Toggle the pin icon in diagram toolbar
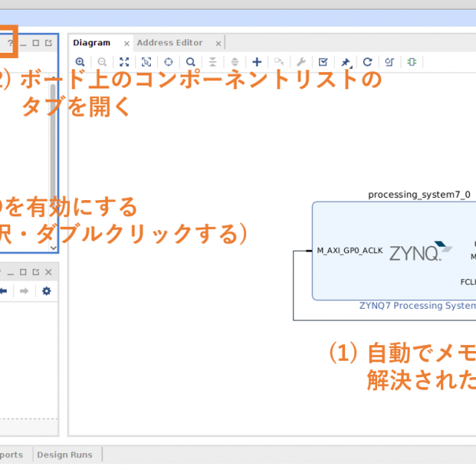Image resolution: width=476 pixels, height=476 pixels. (345, 62)
